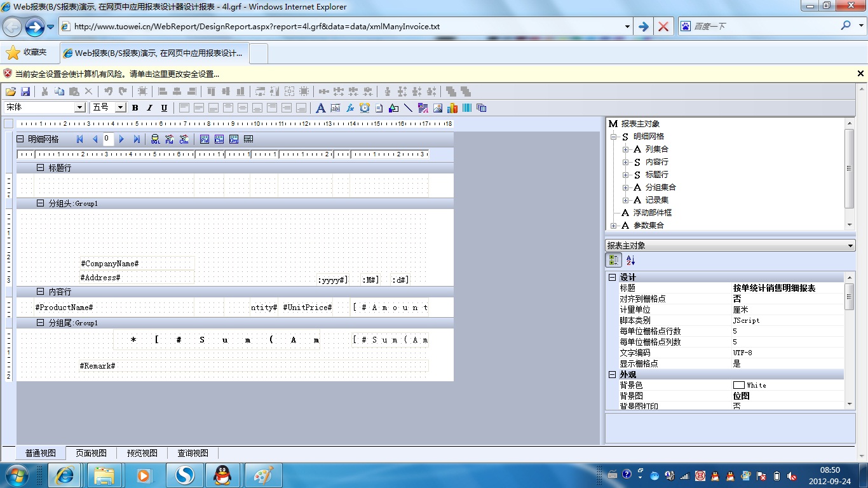Screen dimensions: 868x488
Task: Toggle bold formatting
Action: tap(135, 108)
